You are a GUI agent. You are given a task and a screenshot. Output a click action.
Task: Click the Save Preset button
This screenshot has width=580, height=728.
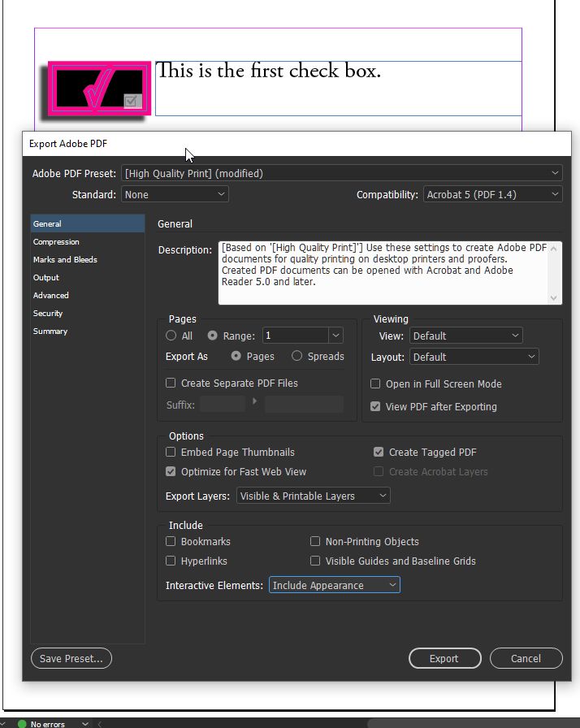coord(71,658)
